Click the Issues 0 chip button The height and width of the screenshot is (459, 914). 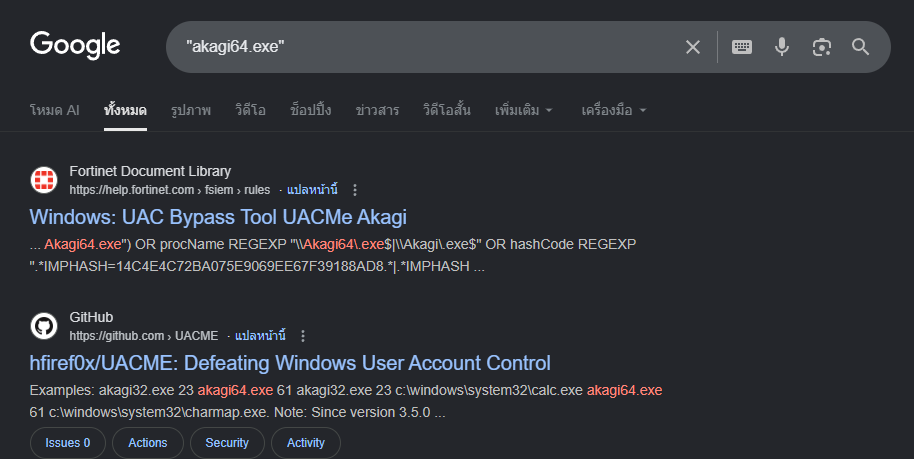(x=67, y=442)
